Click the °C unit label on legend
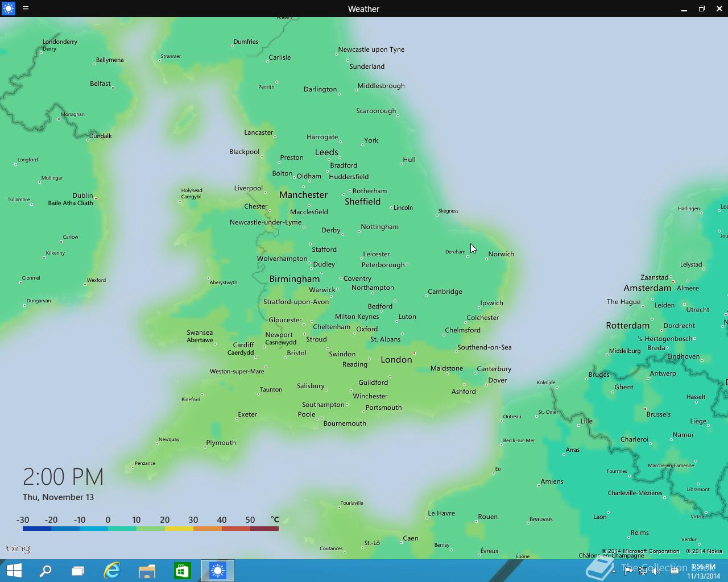728x582 pixels. (x=275, y=519)
